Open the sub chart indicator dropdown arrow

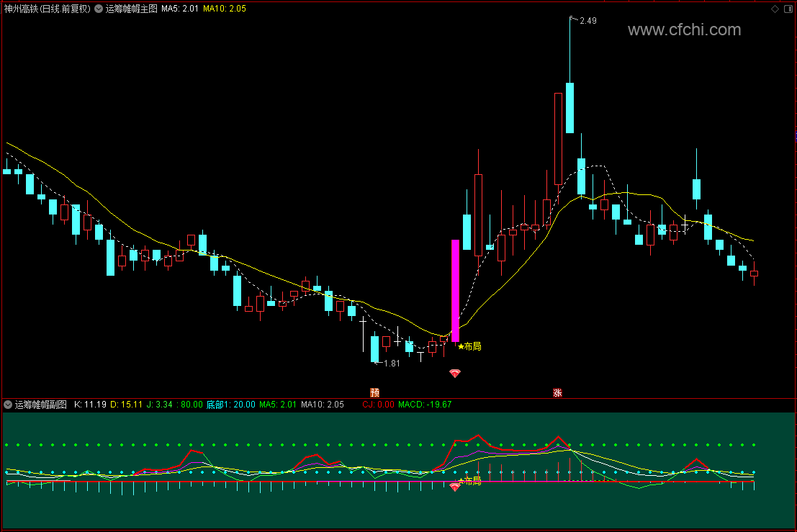tap(8, 405)
